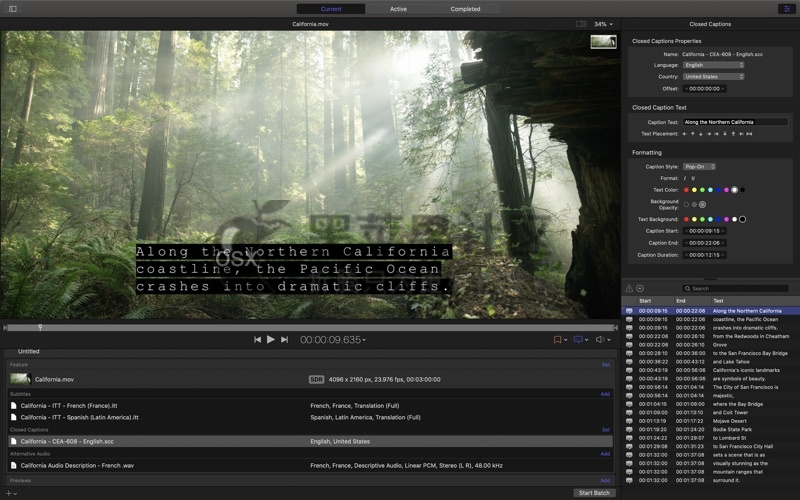The height and width of the screenshot is (500, 800).
Task: Open the orange marker popup icon
Action: 558,340
